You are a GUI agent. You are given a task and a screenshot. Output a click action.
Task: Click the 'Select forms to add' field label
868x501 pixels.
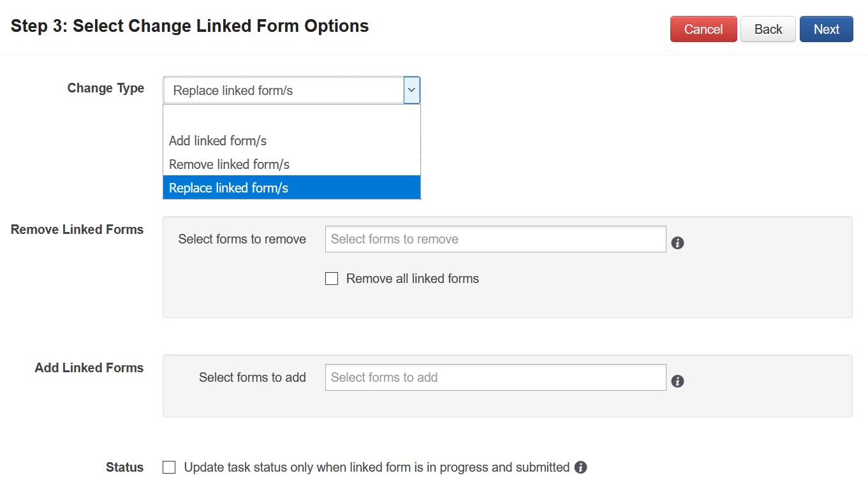coord(253,377)
